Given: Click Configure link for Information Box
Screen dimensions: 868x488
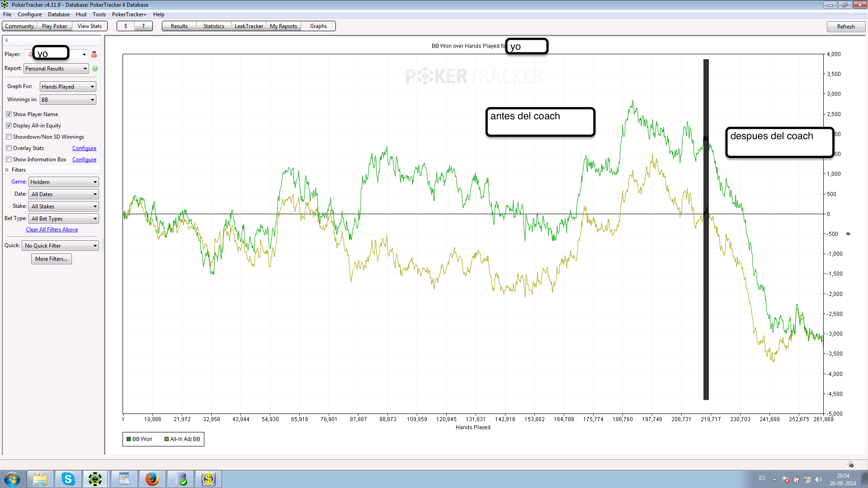Looking at the screenshot, I should [84, 160].
